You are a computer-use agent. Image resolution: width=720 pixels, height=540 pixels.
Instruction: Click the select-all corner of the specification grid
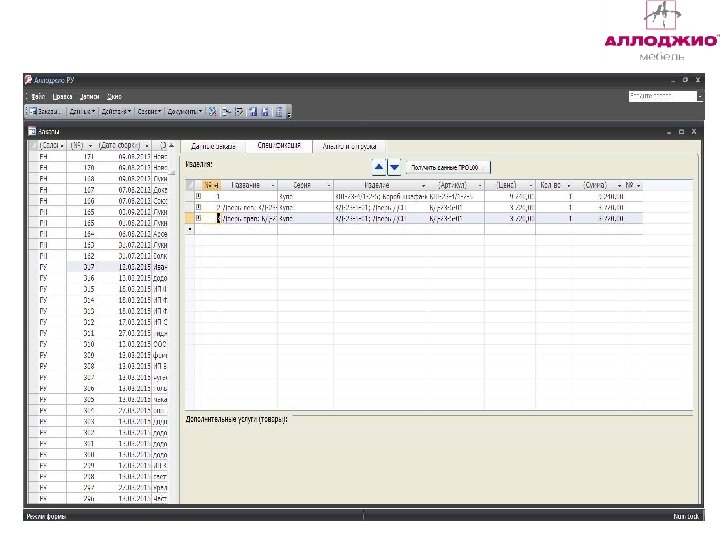click(190, 185)
